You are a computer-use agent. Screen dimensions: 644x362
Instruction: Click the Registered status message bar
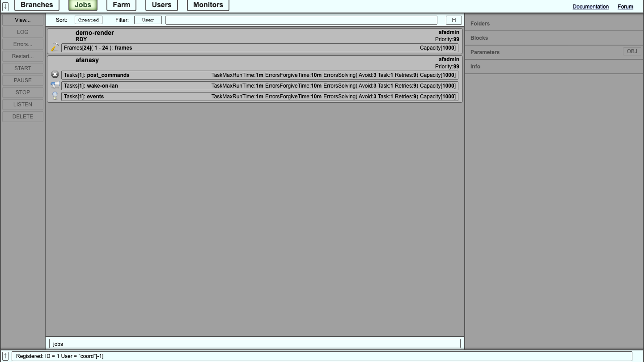(x=322, y=356)
